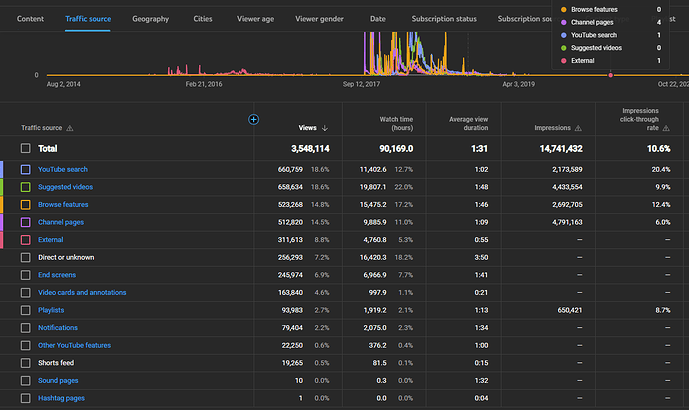Click the sort arrow beside Views
Viewport: 689px width, 410px height.
coord(326,128)
